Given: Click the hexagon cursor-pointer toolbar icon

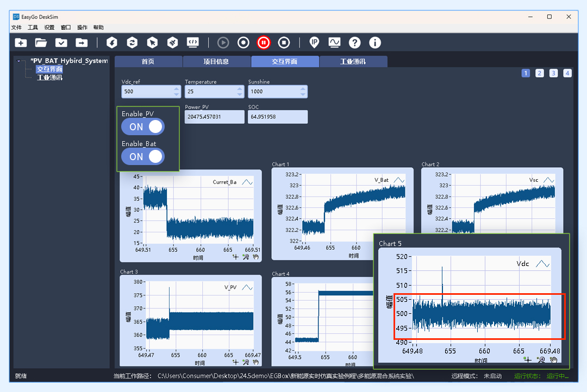Looking at the screenshot, I should click(152, 43).
